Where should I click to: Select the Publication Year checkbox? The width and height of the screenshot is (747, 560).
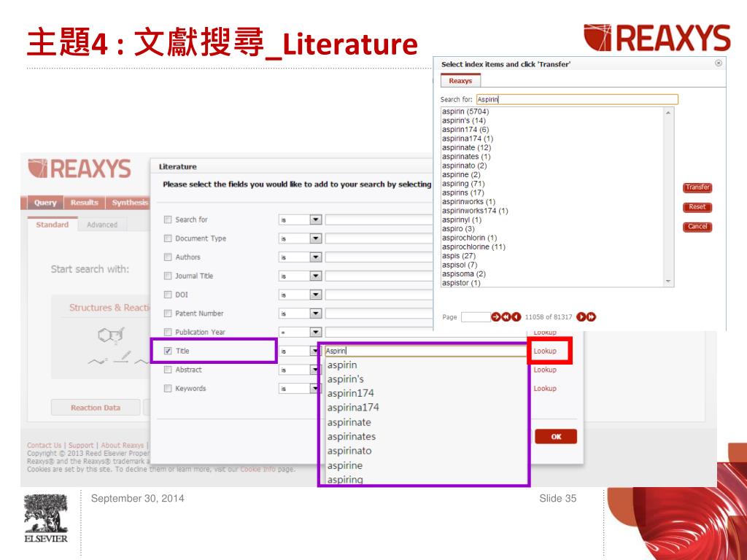[x=168, y=332]
